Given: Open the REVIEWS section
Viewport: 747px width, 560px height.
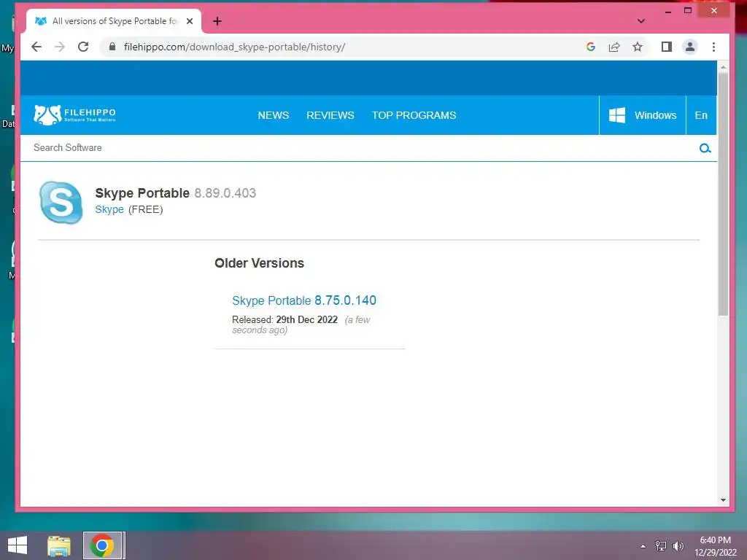Looking at the screenshot, I should pyautogui.click(x=330, y=115).
